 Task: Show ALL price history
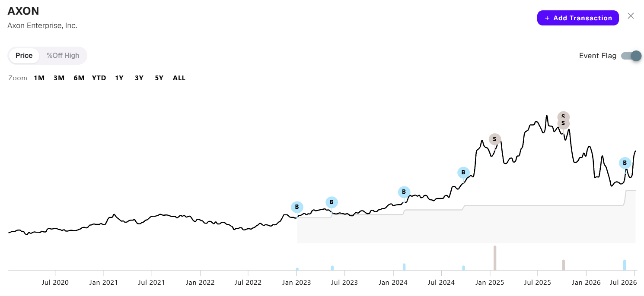click(x=179, y=78)
